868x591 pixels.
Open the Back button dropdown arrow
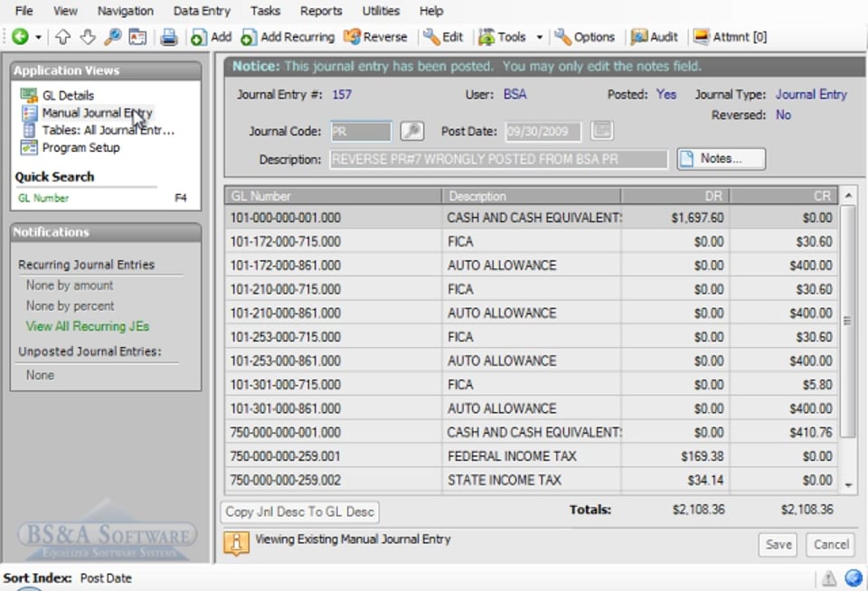point(38,37)
